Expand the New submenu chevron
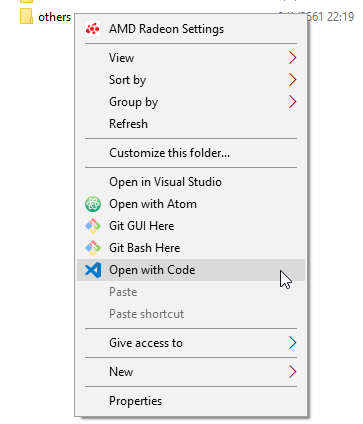The image size is (363, 424). click(x=292, y=372)
